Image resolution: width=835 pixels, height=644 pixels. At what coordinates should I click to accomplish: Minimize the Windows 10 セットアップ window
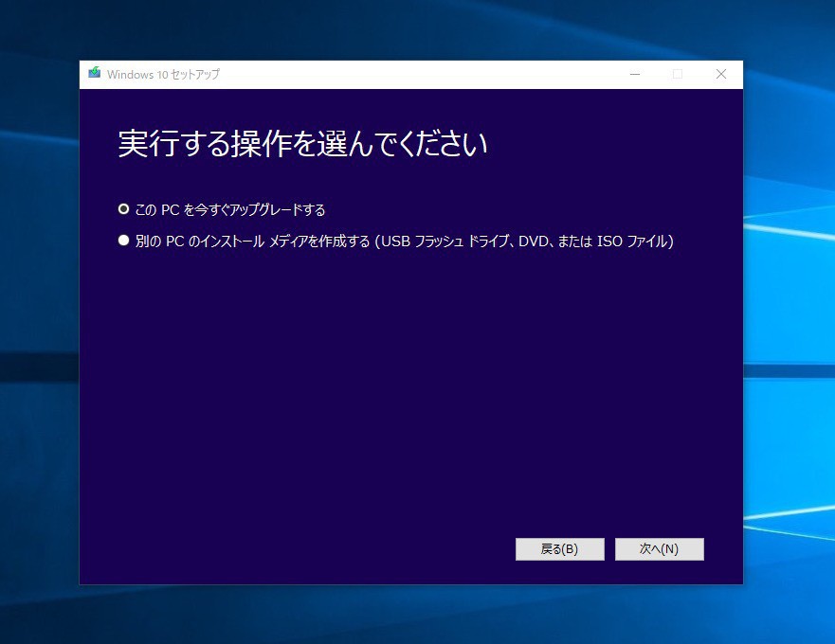(x=635, y=74)
